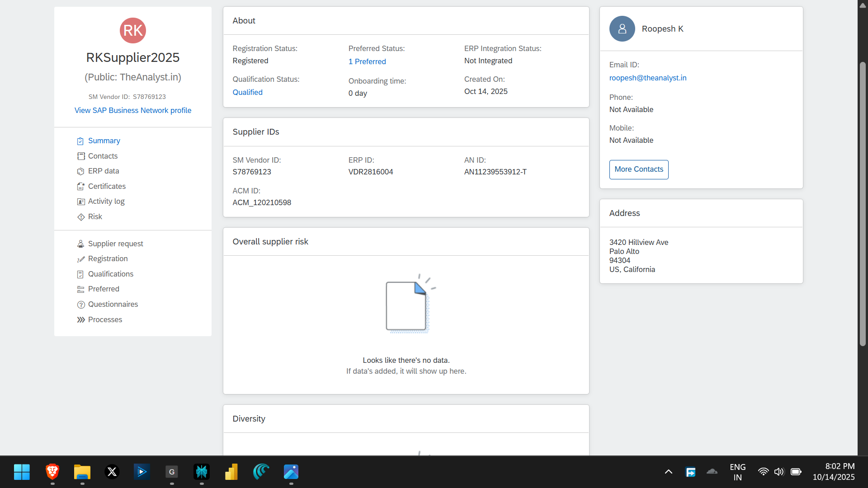
Task: Click the ERP data cube icon
Action: 80,171
